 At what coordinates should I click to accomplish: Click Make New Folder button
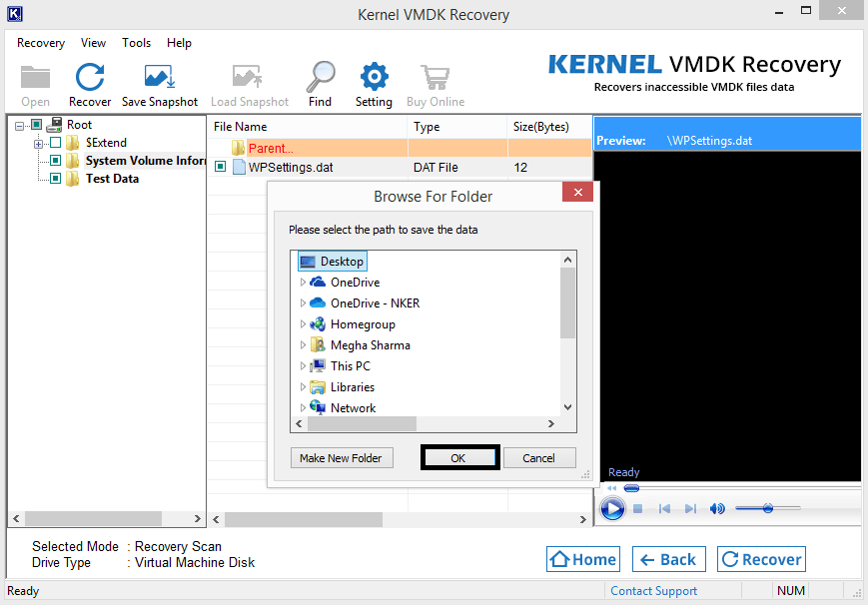tap(342, 458)
